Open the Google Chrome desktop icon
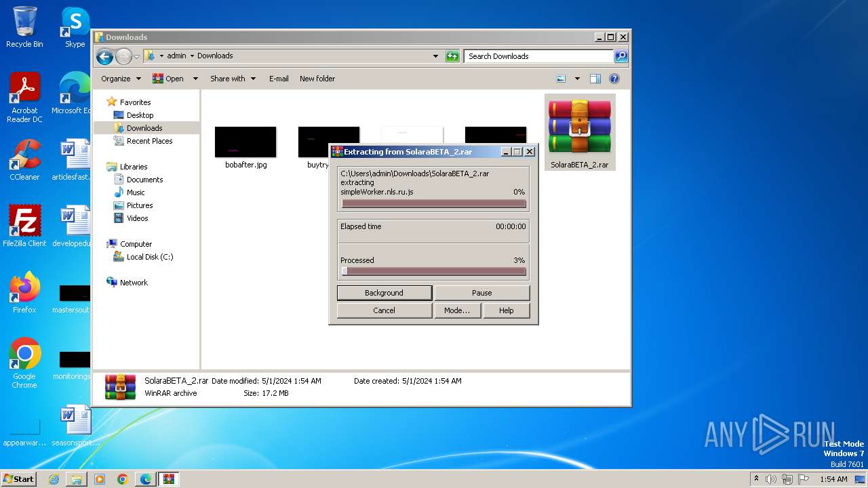The image size is (868, 488). click(x=24, y=363)
